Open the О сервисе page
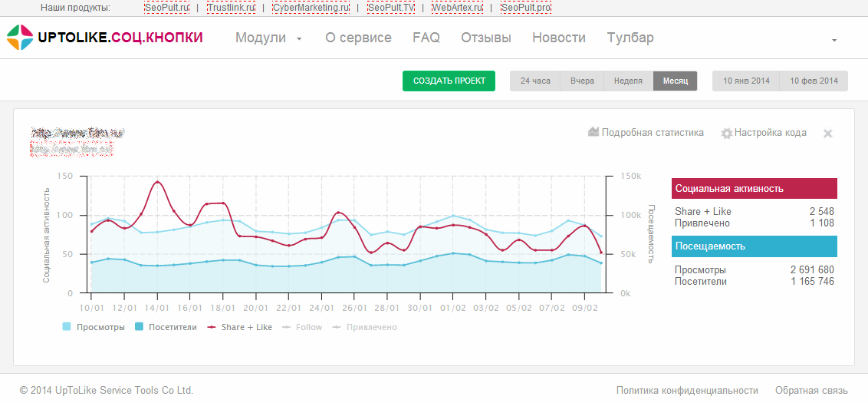This screenshot has height=403, width=868. (358, 38)
